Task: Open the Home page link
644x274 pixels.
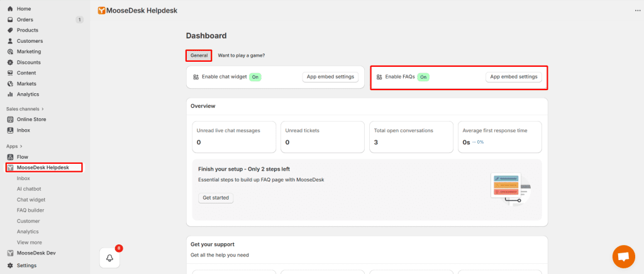Action: [x=24, y=9]
